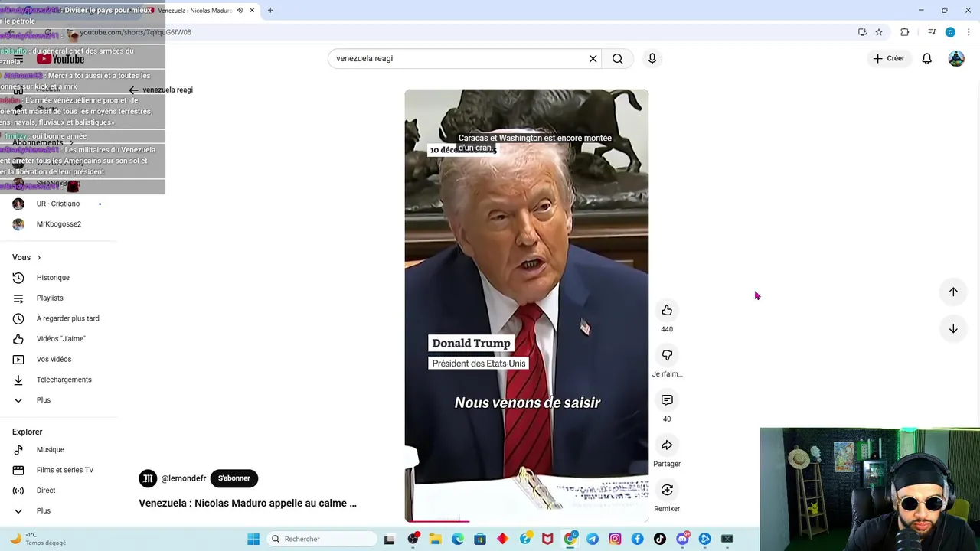Click the Créer button
Screen dimensions: 980x551
tap(888, 58)
